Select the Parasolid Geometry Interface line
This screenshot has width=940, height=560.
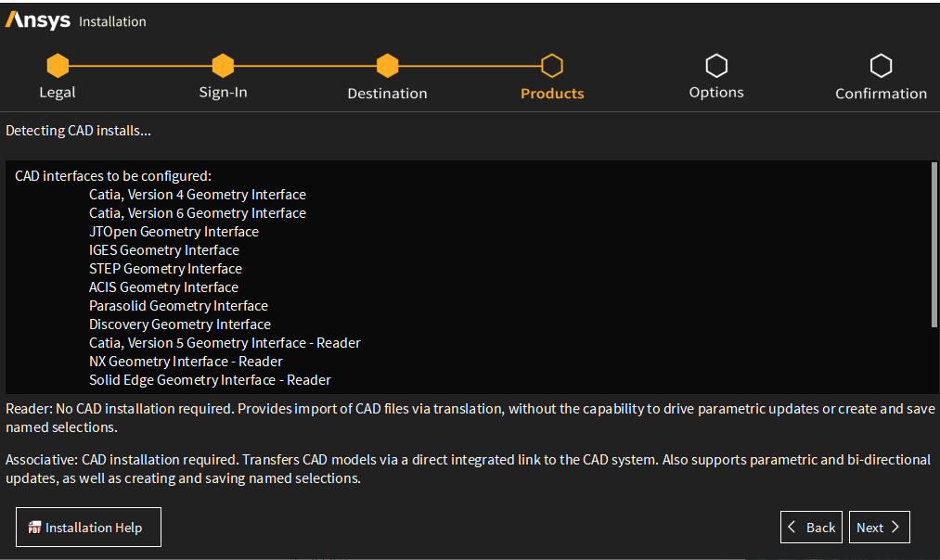click(178, 306)
